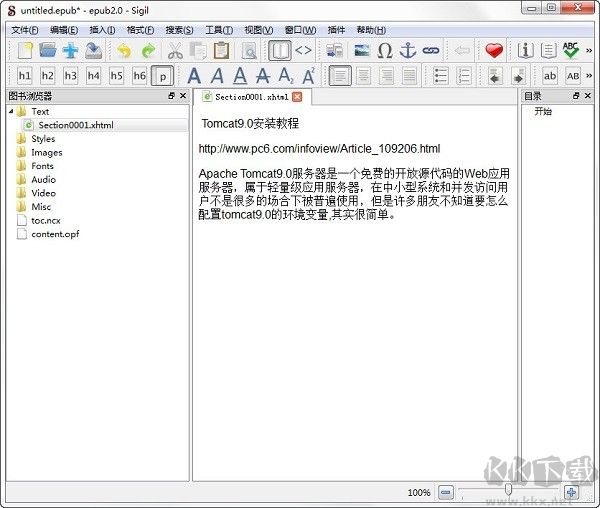Toggle the h1 heading style button

(24, 76)
